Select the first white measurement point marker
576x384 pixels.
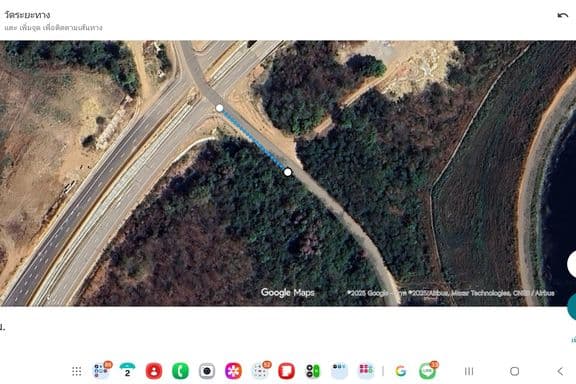click(x=219, y=108)
